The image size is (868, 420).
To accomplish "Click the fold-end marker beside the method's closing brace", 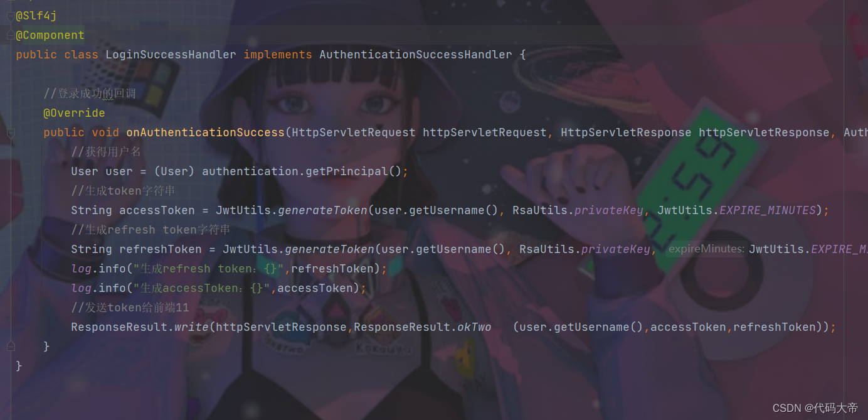I will (11, 346).
